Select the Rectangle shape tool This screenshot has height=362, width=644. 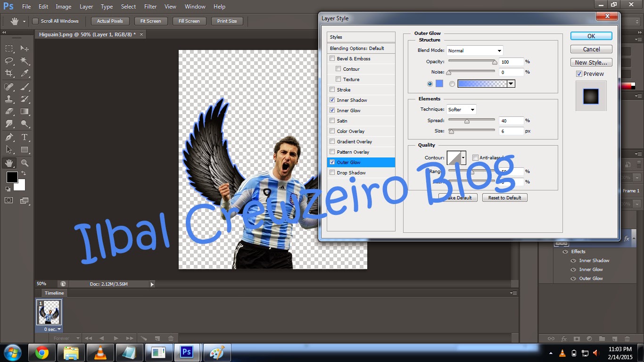pos(25,149)
